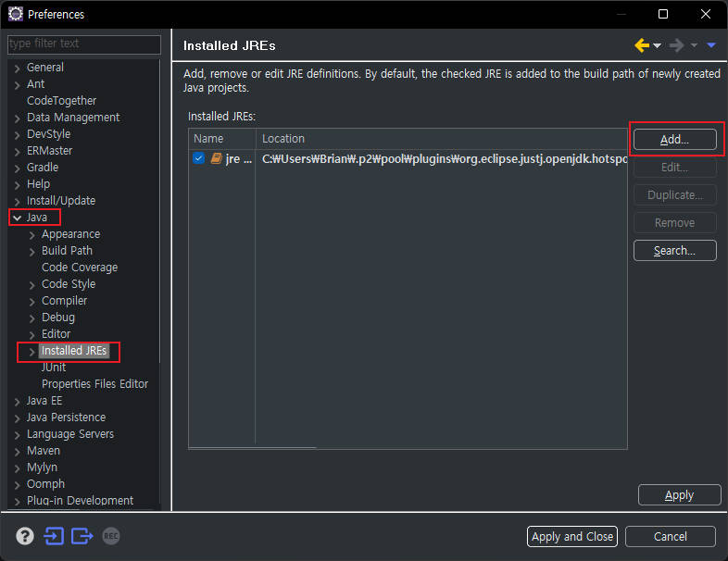
Task: Click the REC record icon
Action: pyautogui.click(x=111, y=536)
